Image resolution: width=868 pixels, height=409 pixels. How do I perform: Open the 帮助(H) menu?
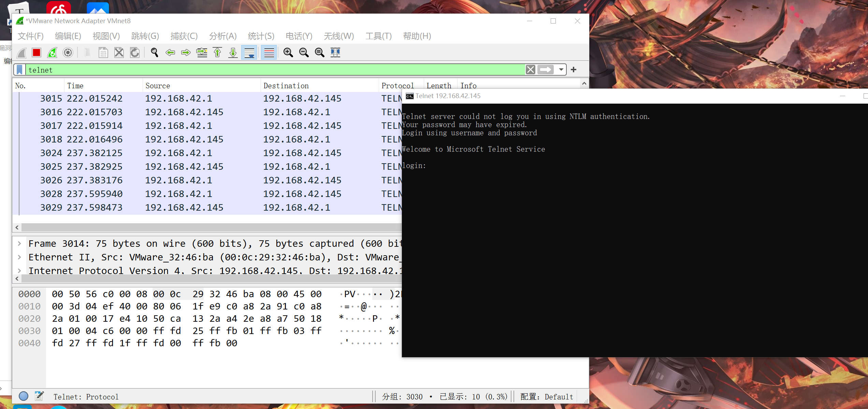(417, 36)
